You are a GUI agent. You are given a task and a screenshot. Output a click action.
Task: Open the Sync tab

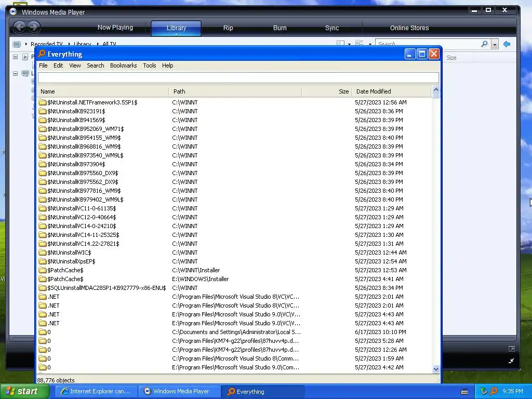pos(332,28)
